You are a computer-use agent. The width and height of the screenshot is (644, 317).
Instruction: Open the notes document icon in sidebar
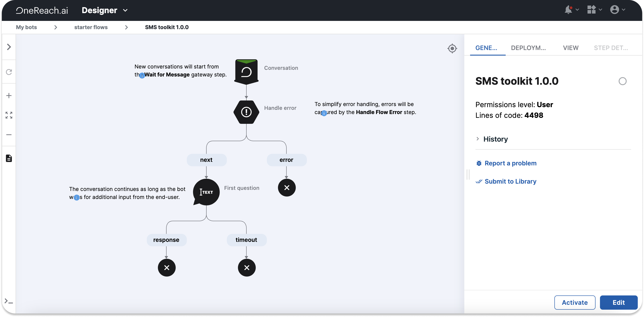9,158
